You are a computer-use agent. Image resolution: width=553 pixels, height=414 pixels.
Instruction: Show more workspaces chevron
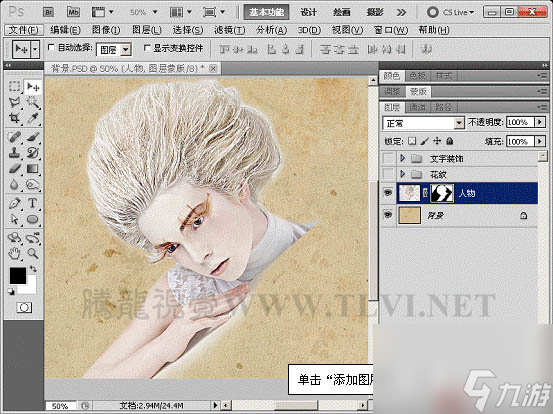(401, 13)
